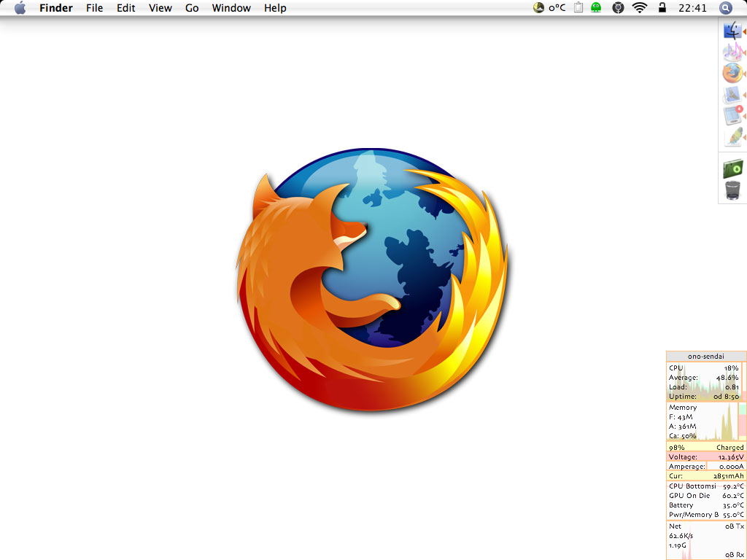This screenshot has height=560, width=747.
Task: Click the 1.19G network total
Action: (678, 545)
